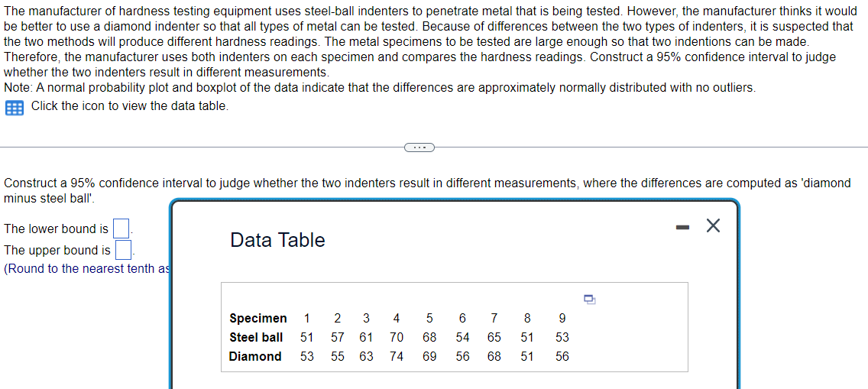Viewport: 868px width, 389px height.
Task: Select the 'Specimen' row header
Action: [258, 318]
